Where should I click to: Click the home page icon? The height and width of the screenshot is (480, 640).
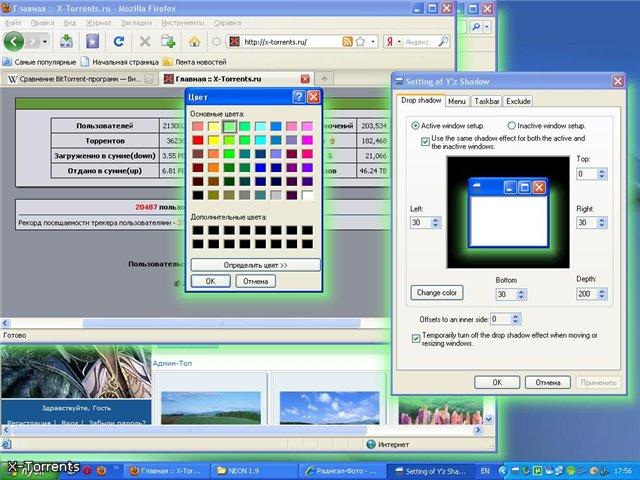click(x=194, y=42)
